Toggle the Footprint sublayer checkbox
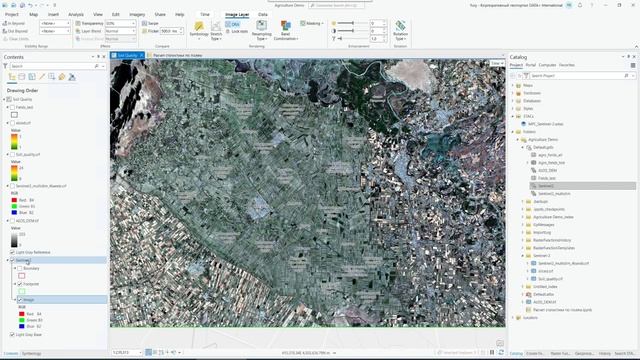 click(x=20, y=284)
